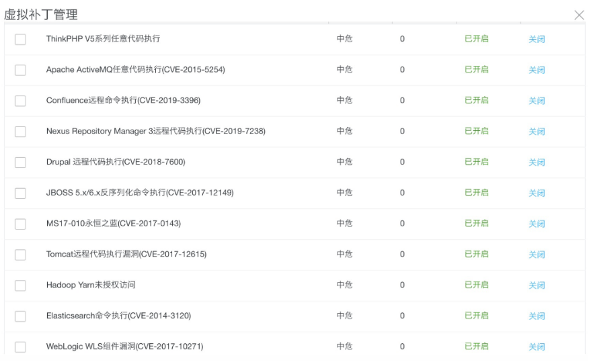Select the WebLogic WLS组件漏洞 checkbox
The image size is (593, 364).
click(x=20, y=347)
